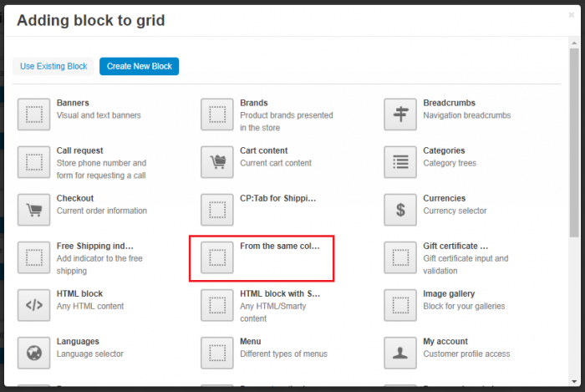
Task: Click the 'Current cart content' description
Action: click(x=276, y=163)
